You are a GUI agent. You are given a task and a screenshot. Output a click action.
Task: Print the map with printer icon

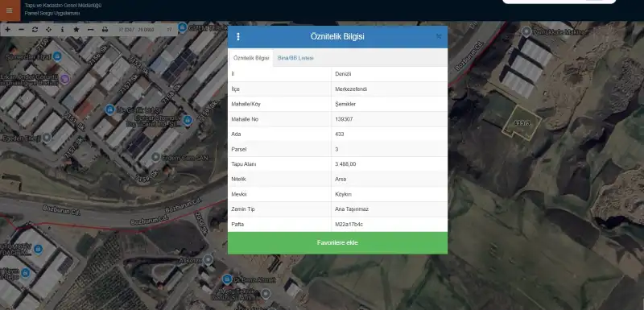click(x=105, y=30)
